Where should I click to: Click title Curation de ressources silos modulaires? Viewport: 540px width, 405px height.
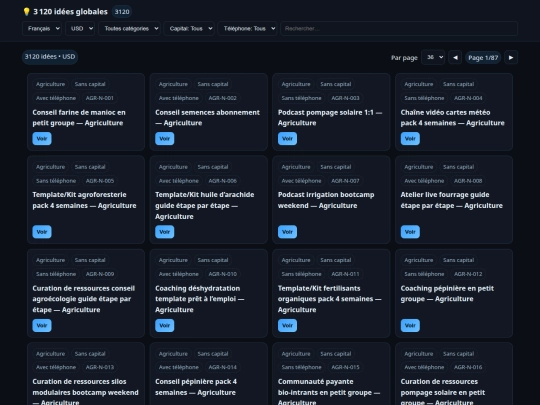[x=85, y=392]
